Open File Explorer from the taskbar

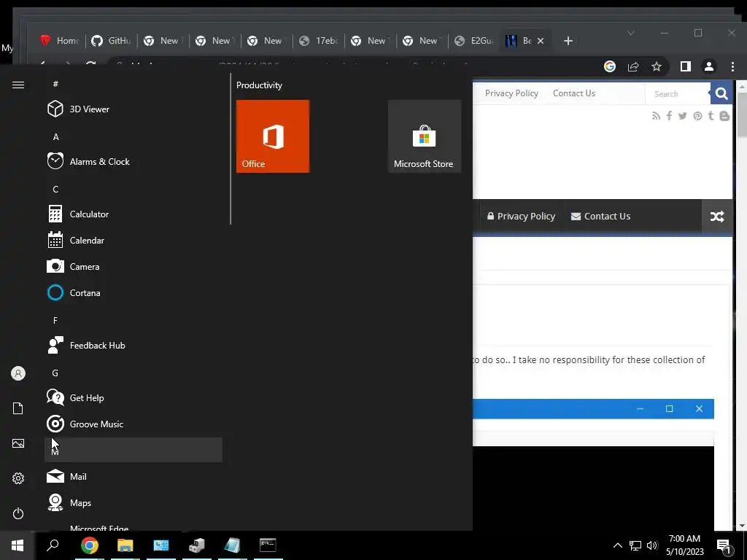pyautogui.click(x=125, y=545)
